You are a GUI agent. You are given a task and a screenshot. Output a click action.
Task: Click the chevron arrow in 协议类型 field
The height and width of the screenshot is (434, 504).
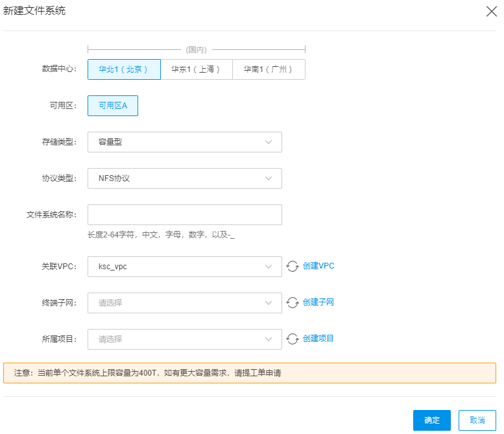click(269, 178)
